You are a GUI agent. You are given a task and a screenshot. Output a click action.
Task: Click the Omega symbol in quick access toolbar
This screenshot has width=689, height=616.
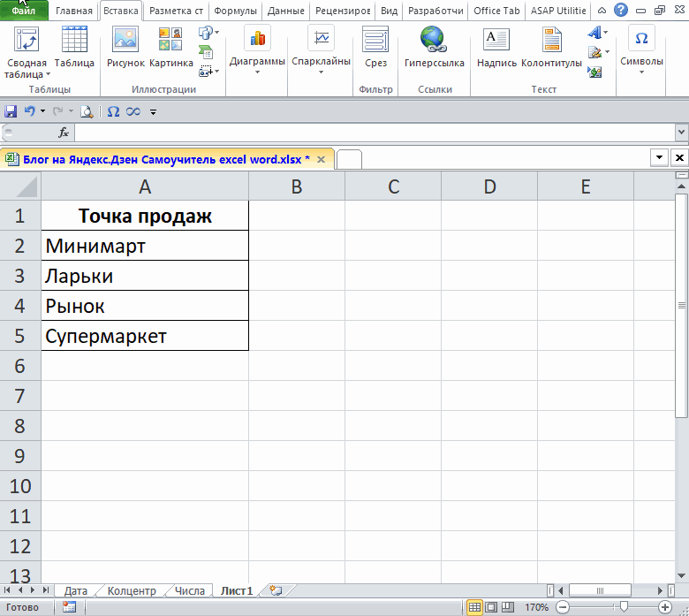[113, 111]
